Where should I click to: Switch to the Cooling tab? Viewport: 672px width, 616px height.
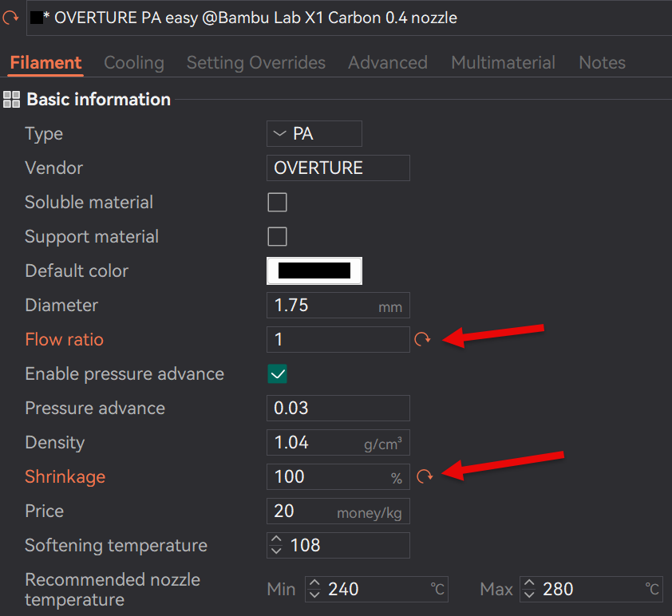point(134,62)
